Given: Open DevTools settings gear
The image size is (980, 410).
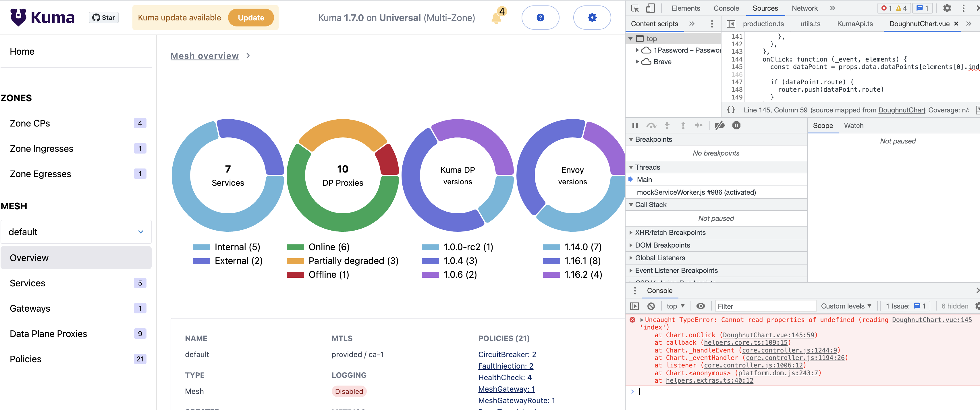Looking at the screenshot, I should tap(947, 8).
